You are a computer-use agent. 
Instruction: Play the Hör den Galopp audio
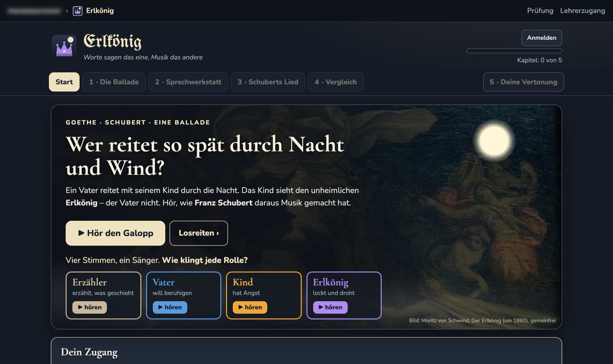point(115,233)
